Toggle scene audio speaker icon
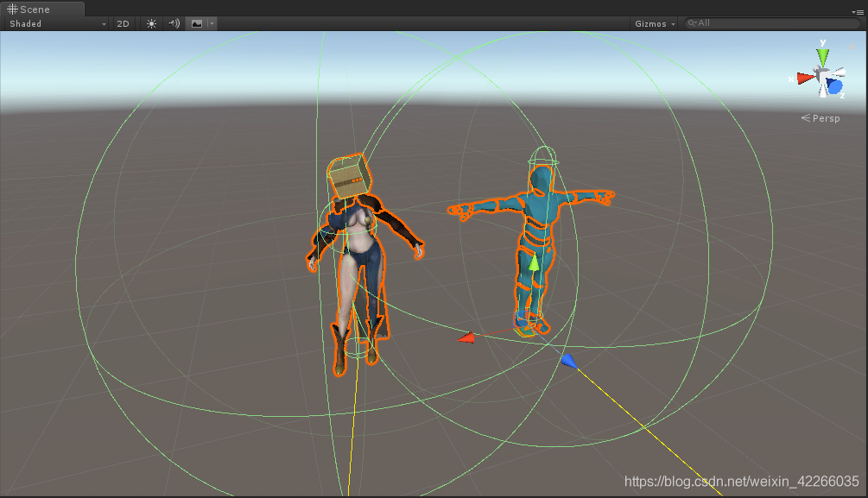The width and height of the screenshot is (868, 498). 174,24
